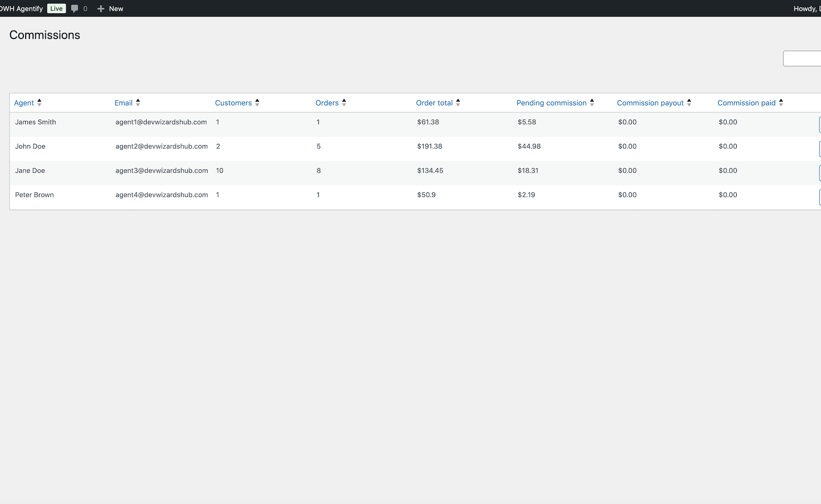Click email agent1@devwizardshub.com
This screenshot has height=504, width=821.
coord(161,122)
